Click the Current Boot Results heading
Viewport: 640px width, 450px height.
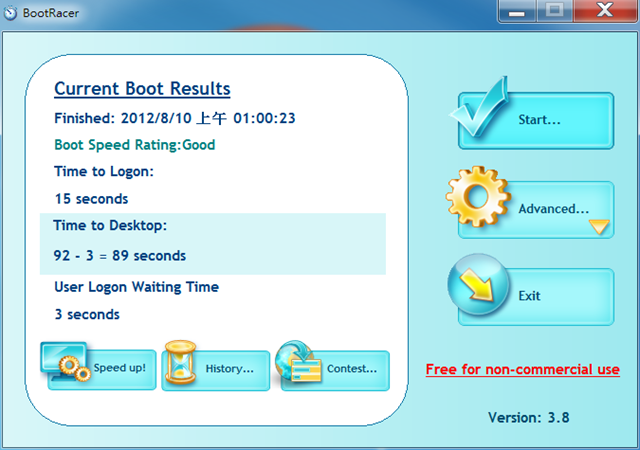(x=142, y=89)
